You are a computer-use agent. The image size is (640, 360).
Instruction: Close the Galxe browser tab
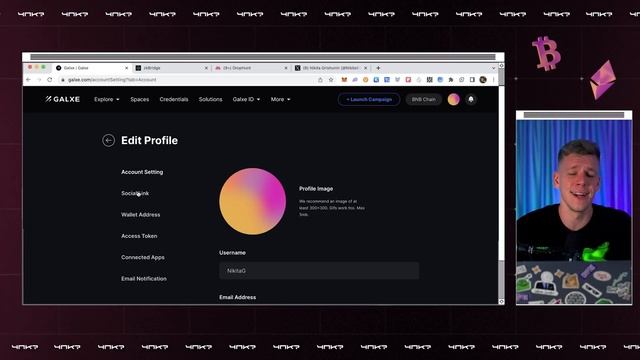(127, 68)
